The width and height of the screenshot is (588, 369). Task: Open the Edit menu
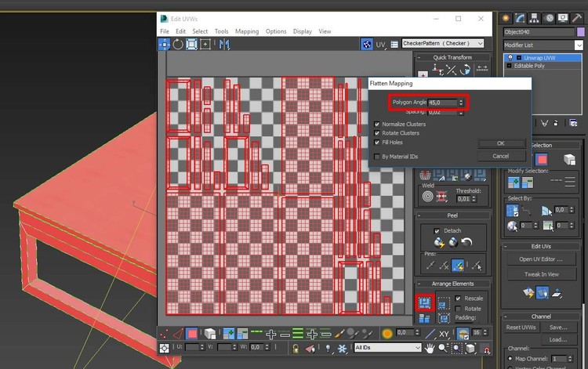[181, 31]
